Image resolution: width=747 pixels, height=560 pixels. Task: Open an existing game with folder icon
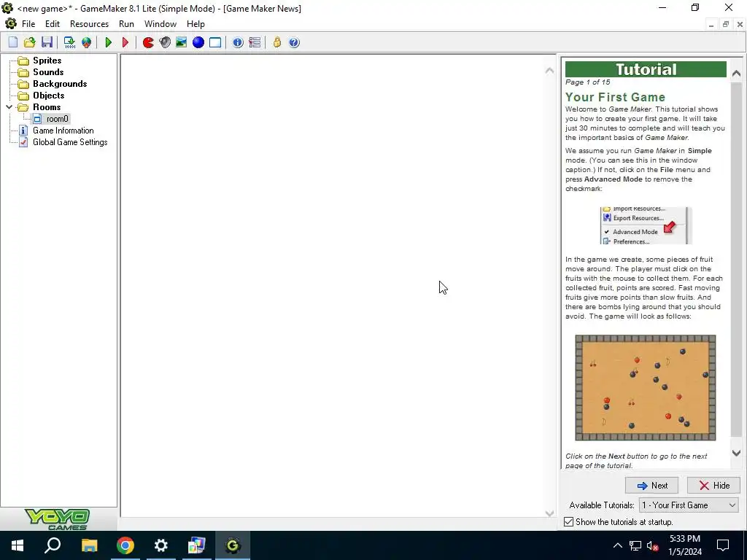click(x=29, y=42)
